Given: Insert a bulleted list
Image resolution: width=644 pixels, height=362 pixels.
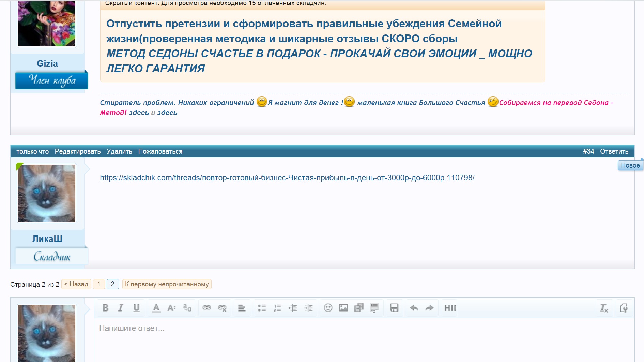Looking at the screenshot, I should [x=262, y=308].
